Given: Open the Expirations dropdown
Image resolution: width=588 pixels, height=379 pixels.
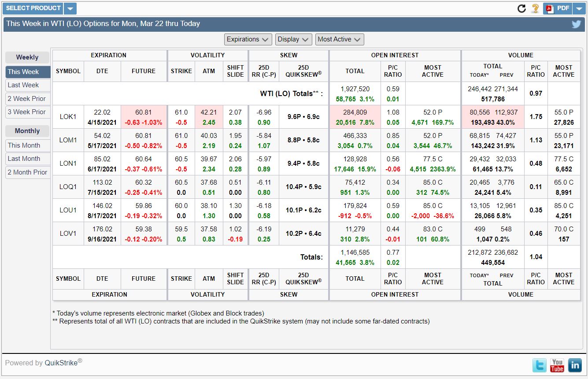Looking at the screenshot, I should pos(248,39).
